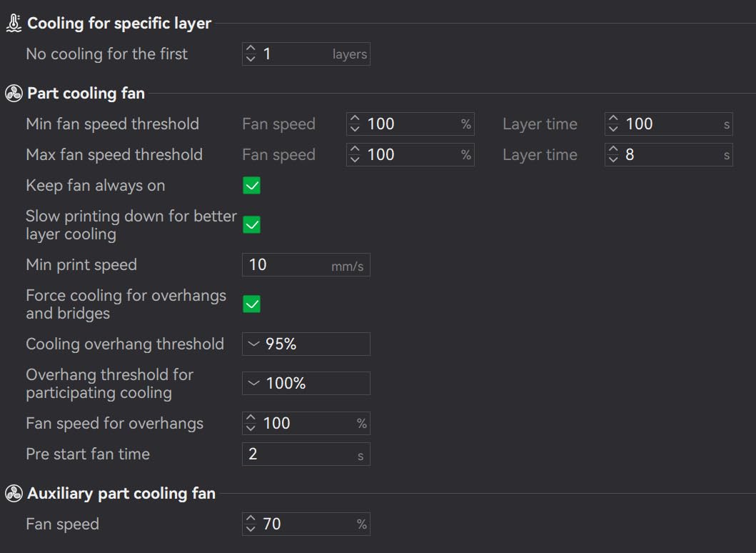Decrease Max threshold layer time value
This screenshot has width=756, height=553.
[x=613, y=160]
